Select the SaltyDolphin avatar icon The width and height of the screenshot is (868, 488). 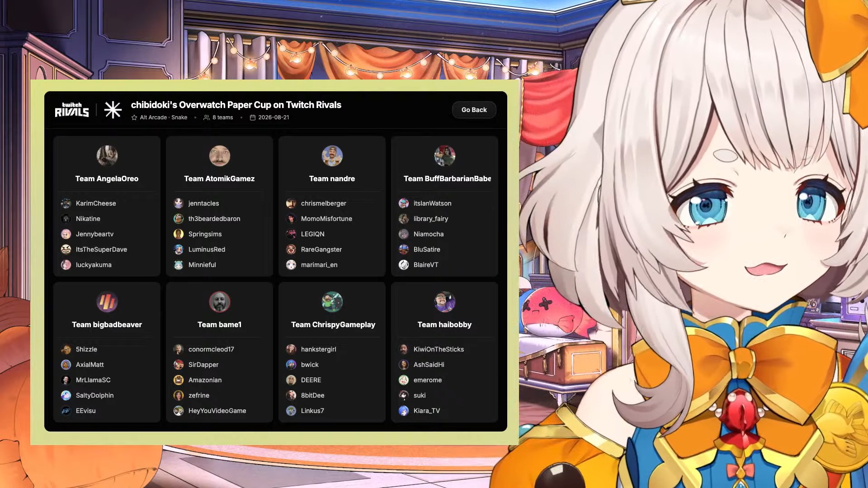point(66,395)
